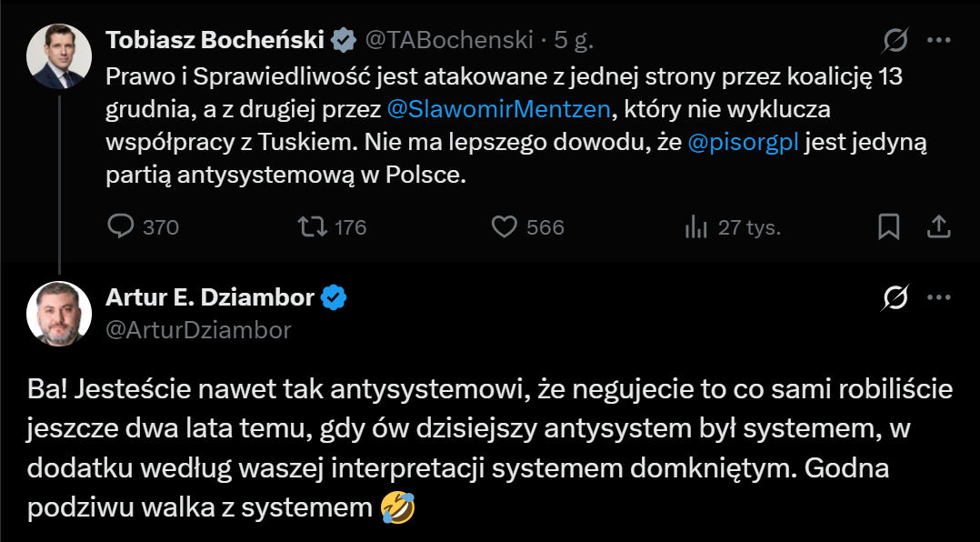
Task: Click the reply icon on Bocheński's post
Action: 121,226
